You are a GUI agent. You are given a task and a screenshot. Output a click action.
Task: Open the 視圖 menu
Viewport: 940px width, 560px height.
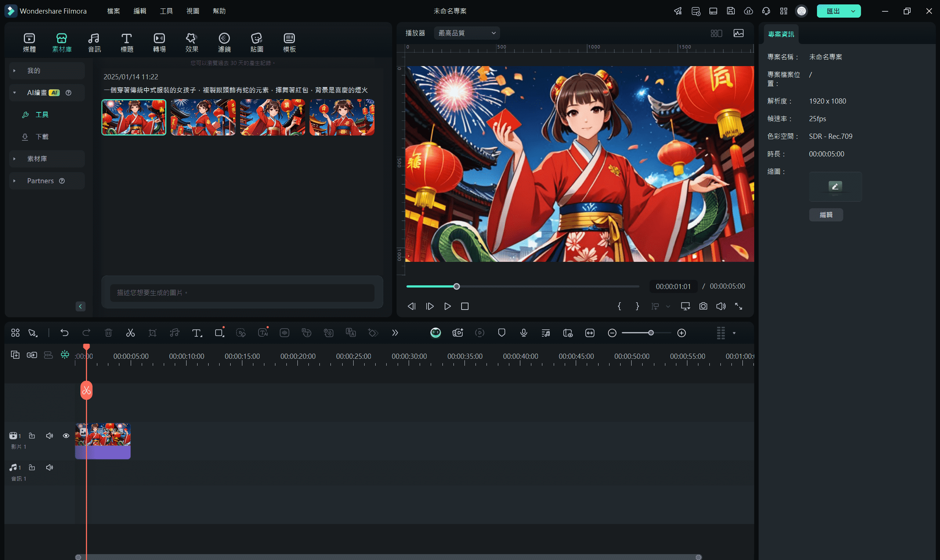pyautogui.click(x=192, y=11)
